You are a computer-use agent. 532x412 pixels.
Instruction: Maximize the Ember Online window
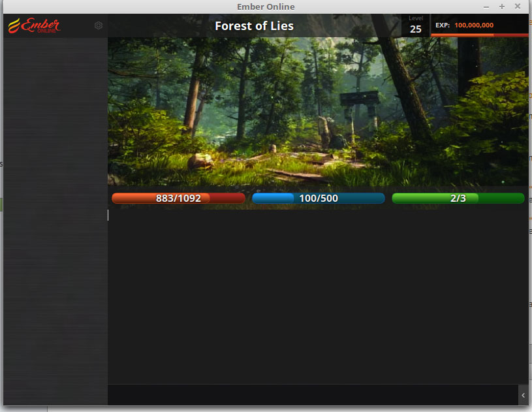coord(502,7)
